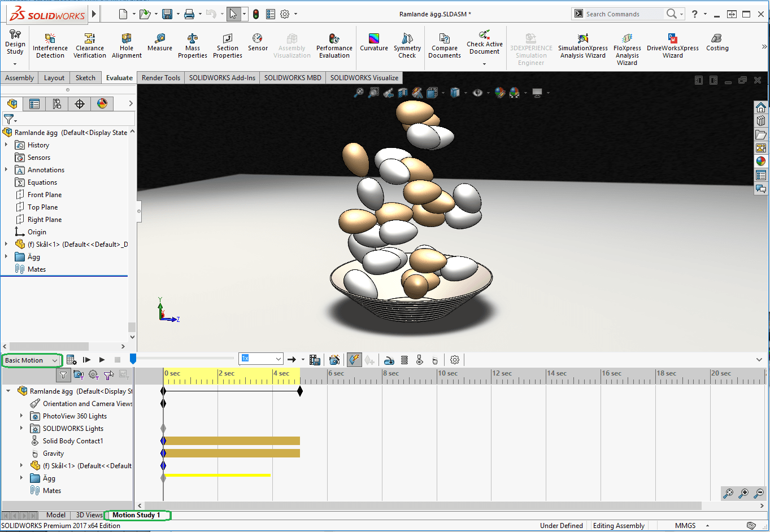Run the Symmetry Check tool
The image size is (770, 532).
(407, 45)
